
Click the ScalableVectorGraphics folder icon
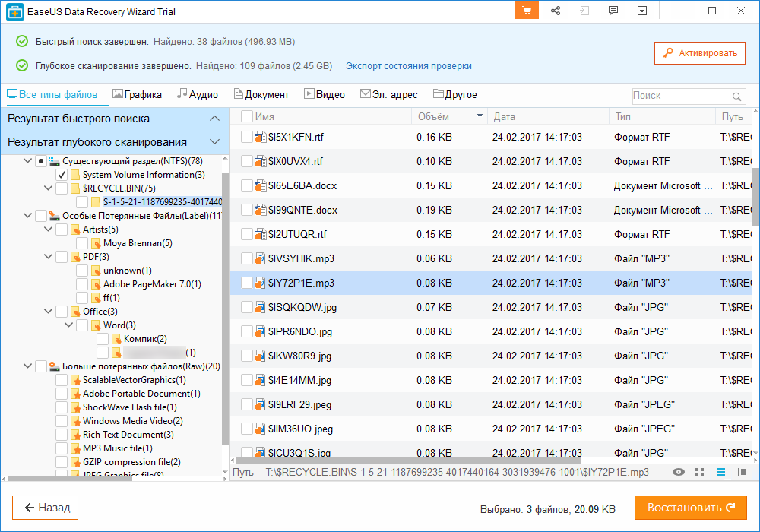(75, 380)
